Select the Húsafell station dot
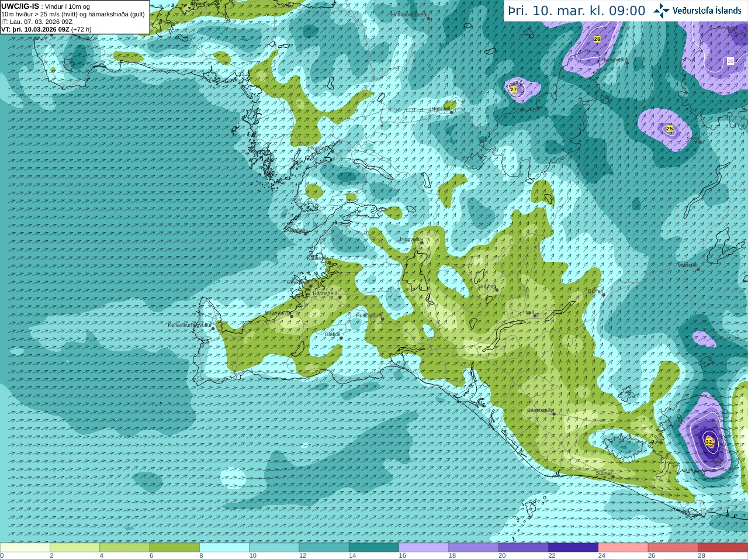748x560 pixels. pyautogui.click(x=452, y=112)
